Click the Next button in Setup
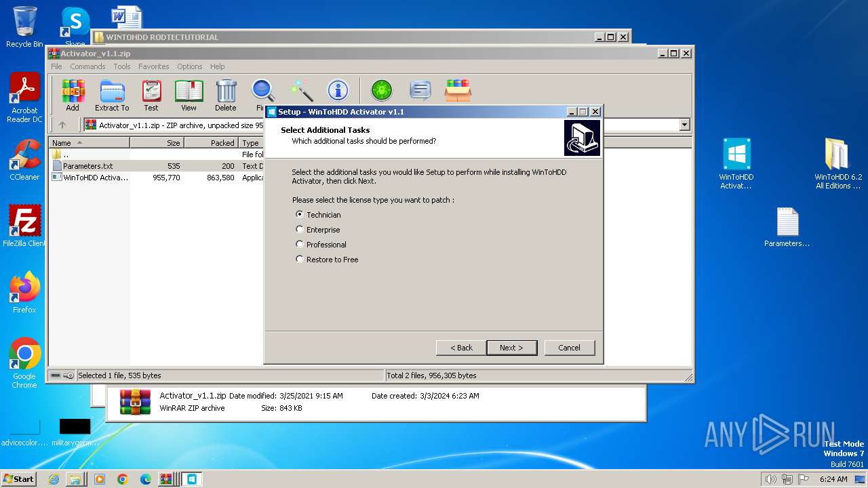The image size is (868, 488). pyautogui.click(x=512, y=348)
